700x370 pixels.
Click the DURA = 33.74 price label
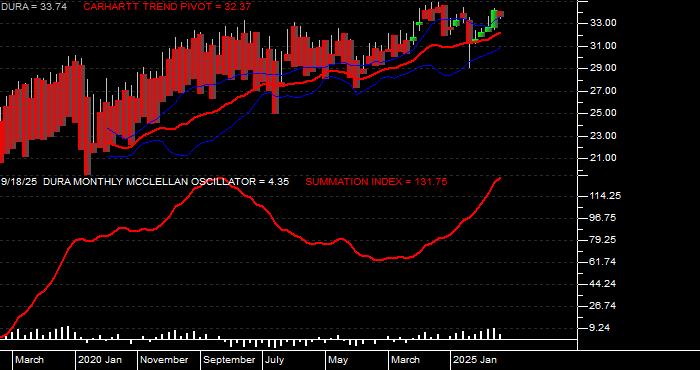(x=34, y=6)
